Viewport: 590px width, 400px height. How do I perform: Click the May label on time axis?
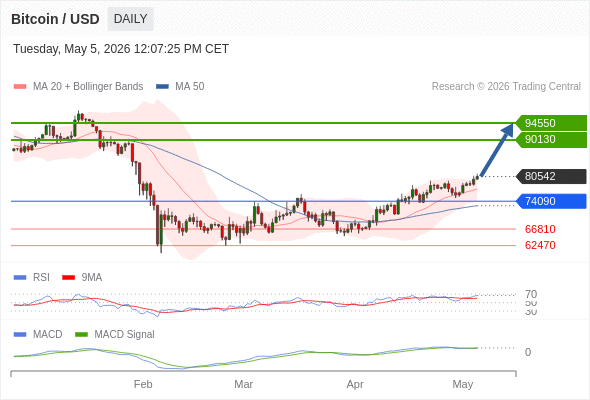point(462,384)
